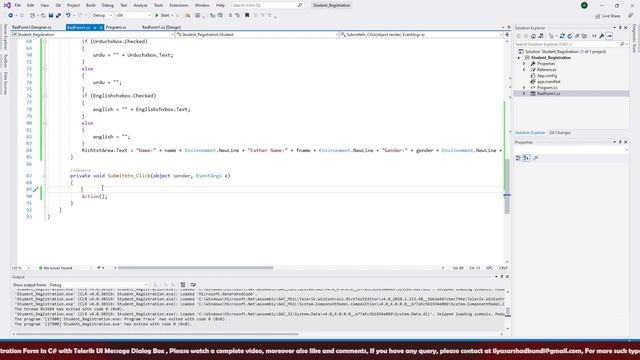Expand the References node

tap(524, 70)
